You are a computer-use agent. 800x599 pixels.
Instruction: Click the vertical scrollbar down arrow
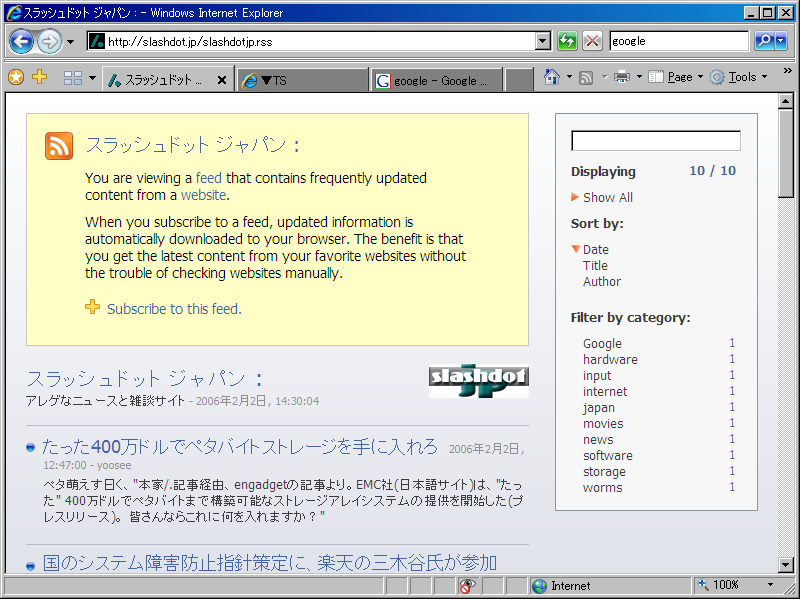click(x=786, y=564)
